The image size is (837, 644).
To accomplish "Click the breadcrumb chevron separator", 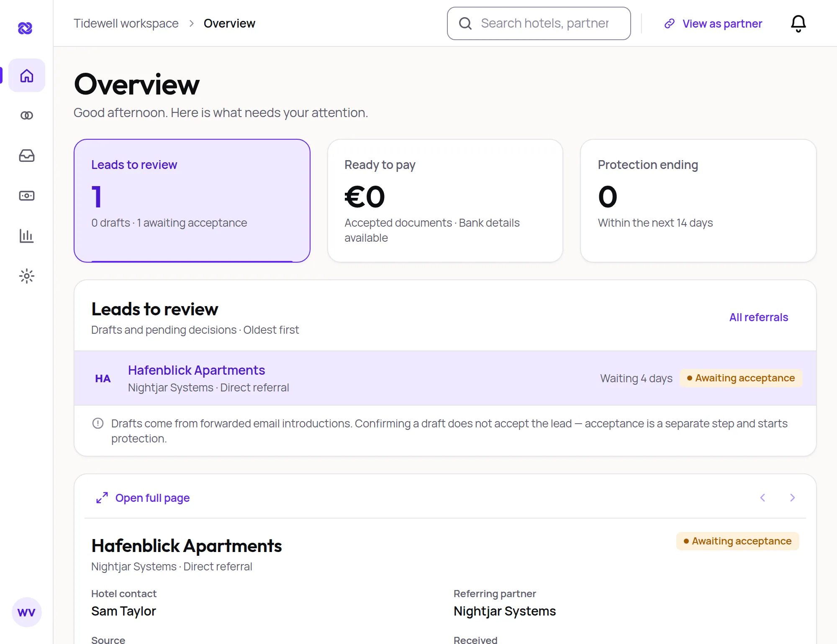I will [x=191, y=23].
